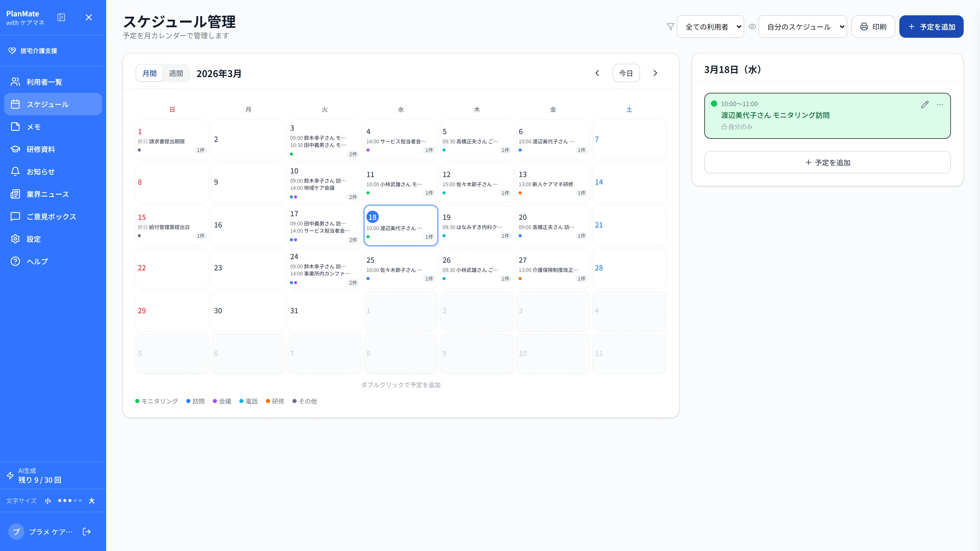Open the 全ての利用者 dropdown
The width and height of the screenshot is (980, 551).
tap(710, 27)
